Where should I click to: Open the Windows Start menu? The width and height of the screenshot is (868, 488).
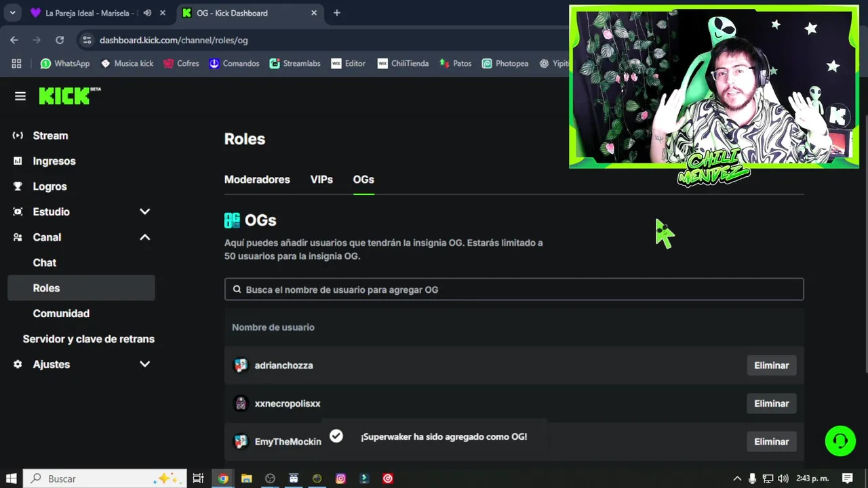(x=12, y=479)
